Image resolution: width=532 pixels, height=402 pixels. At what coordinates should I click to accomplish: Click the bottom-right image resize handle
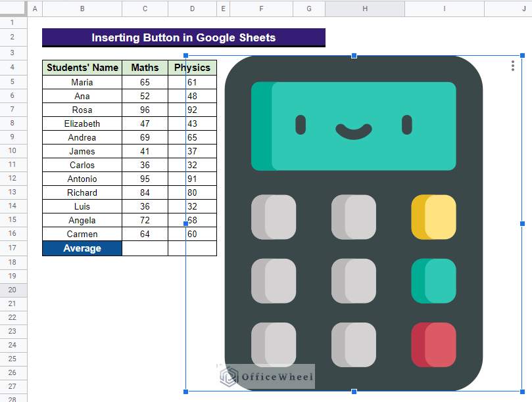(x=523, y=391)
